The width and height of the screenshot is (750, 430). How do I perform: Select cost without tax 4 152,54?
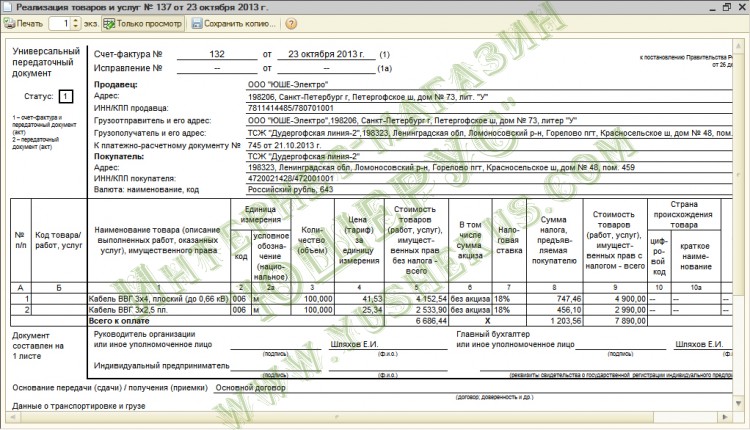coord(416,299)
